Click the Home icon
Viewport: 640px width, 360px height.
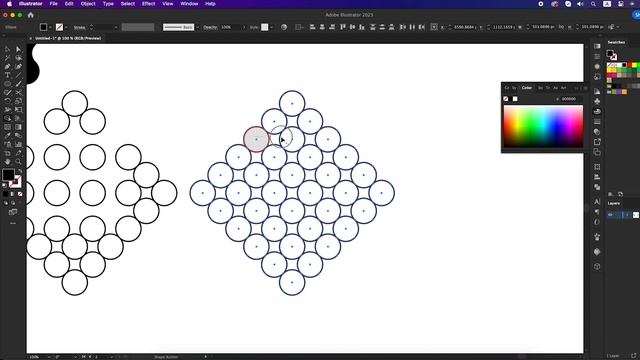31,15
